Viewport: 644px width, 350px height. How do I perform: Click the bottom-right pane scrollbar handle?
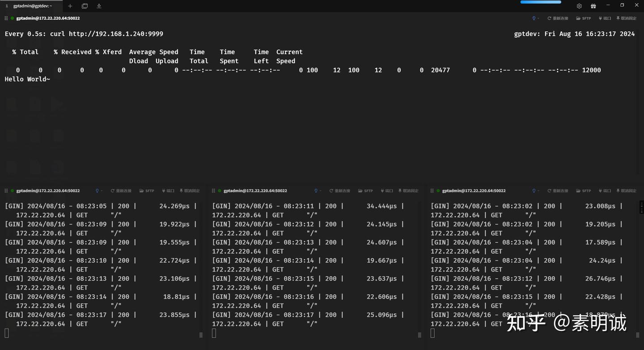pyautogui.click(x=637, y=334)
